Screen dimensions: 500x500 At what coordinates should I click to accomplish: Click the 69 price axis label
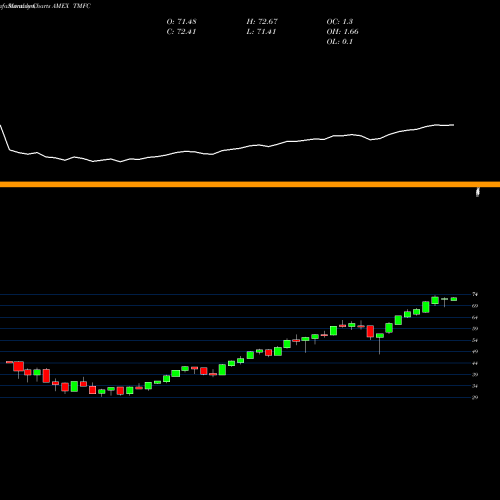tap(475, 306)
